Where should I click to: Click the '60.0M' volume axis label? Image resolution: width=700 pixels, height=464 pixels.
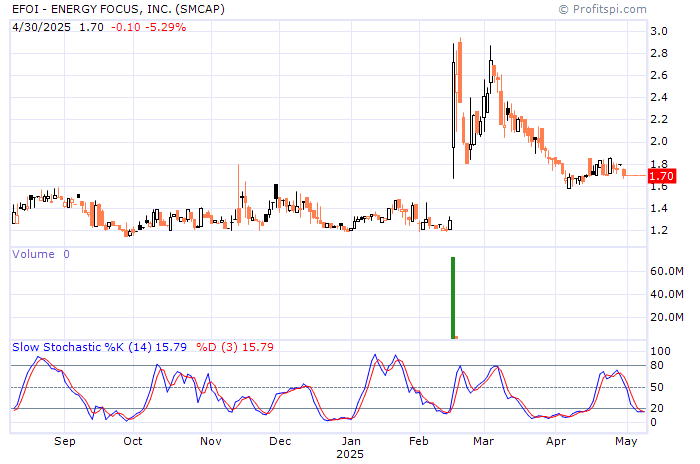point(667,271)
